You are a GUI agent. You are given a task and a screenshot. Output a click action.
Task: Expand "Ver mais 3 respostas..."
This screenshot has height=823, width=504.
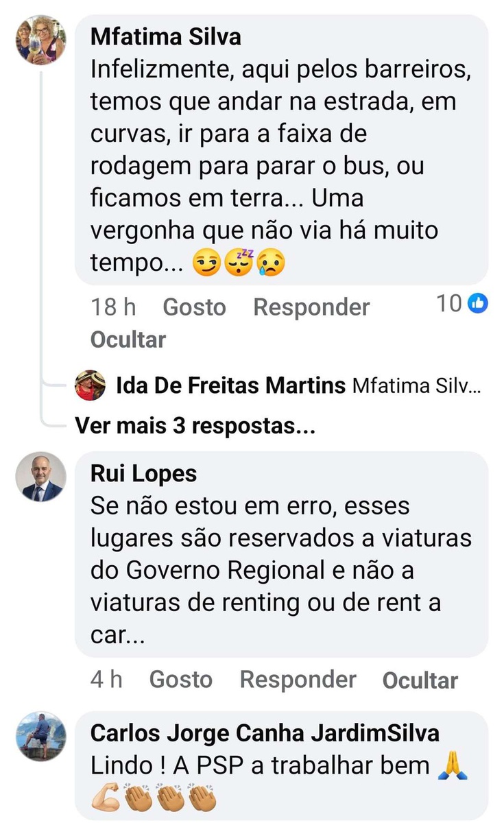(195, 427)
